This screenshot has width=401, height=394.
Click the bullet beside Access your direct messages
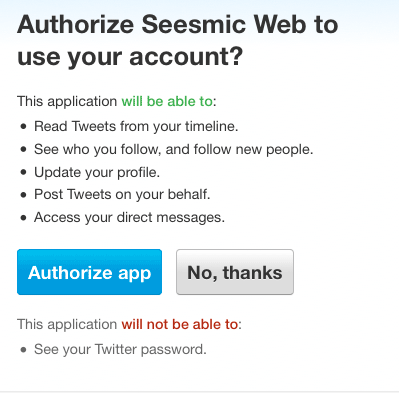click(23, 218)
